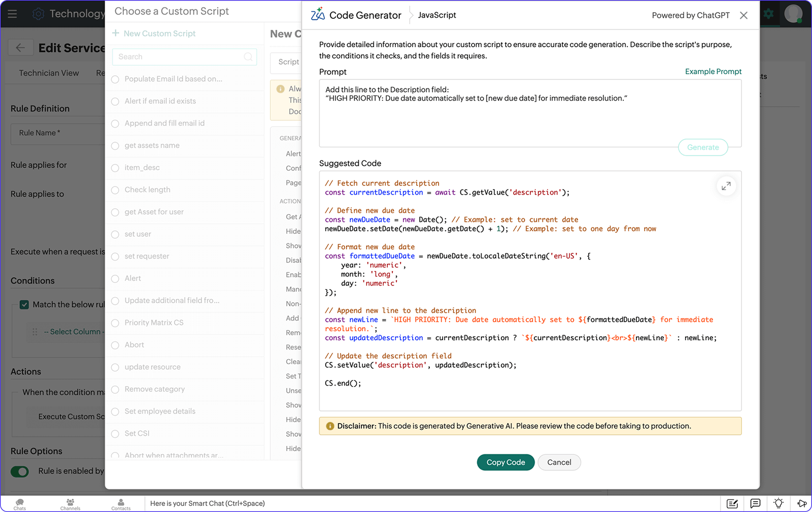Click the smart suggestions lightbulb icon bottom right
The image size is (812, 512).
[x=778, y=503]
